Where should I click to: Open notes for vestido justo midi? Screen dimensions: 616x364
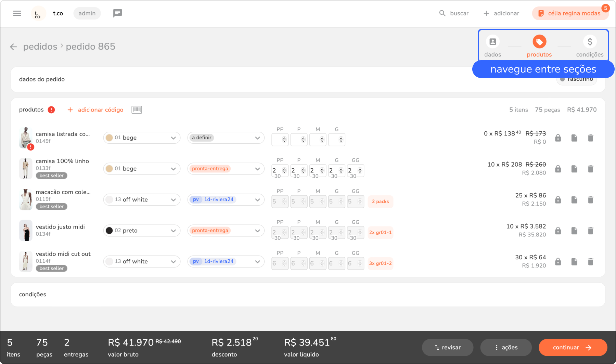tap(574, 231)
